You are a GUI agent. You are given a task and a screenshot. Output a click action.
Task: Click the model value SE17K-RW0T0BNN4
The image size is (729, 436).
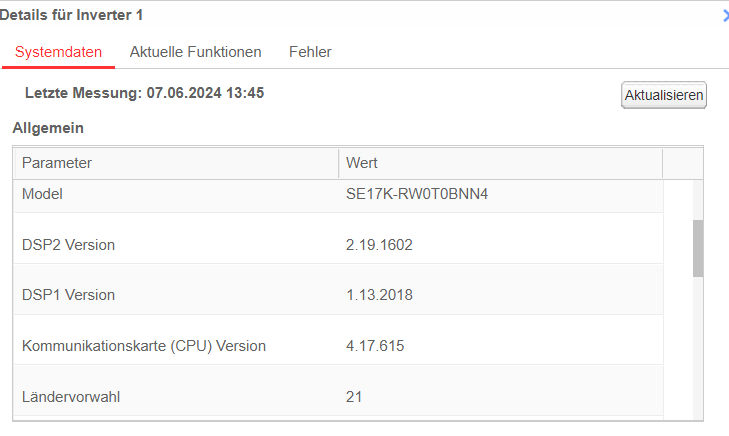coord(417,194)
